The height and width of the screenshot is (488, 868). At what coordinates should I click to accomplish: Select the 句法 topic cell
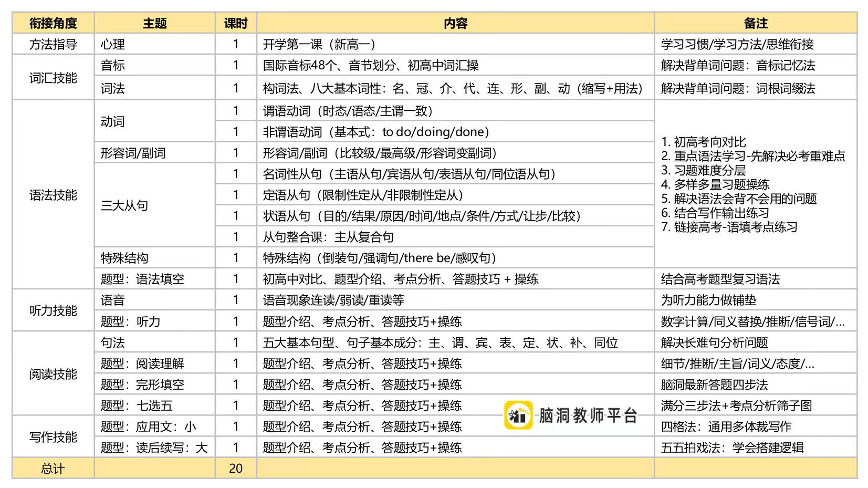tap(154, 342)
